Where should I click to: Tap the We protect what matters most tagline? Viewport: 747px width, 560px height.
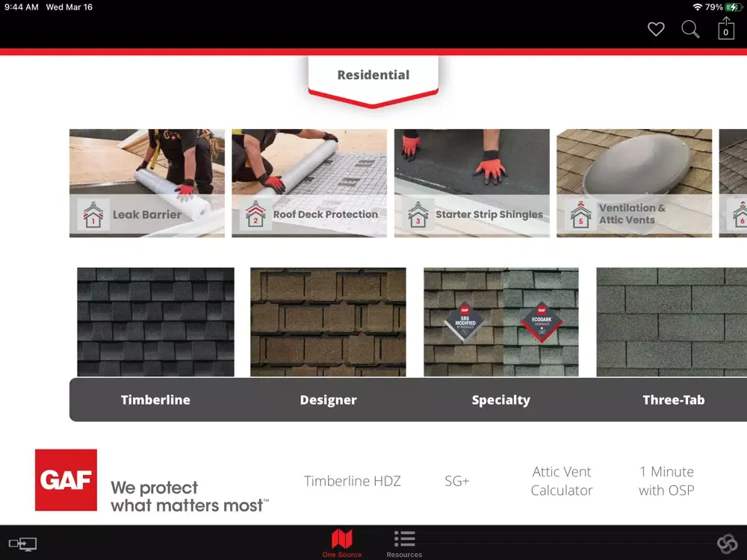pos(190,497)
